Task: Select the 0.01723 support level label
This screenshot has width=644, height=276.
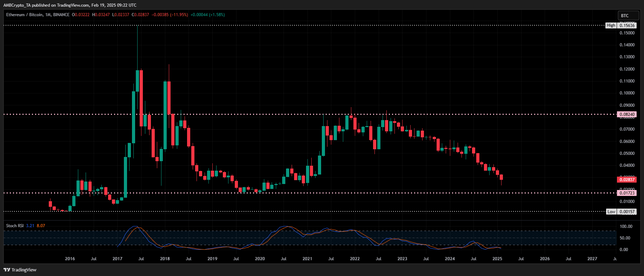Action: (627, 193)
